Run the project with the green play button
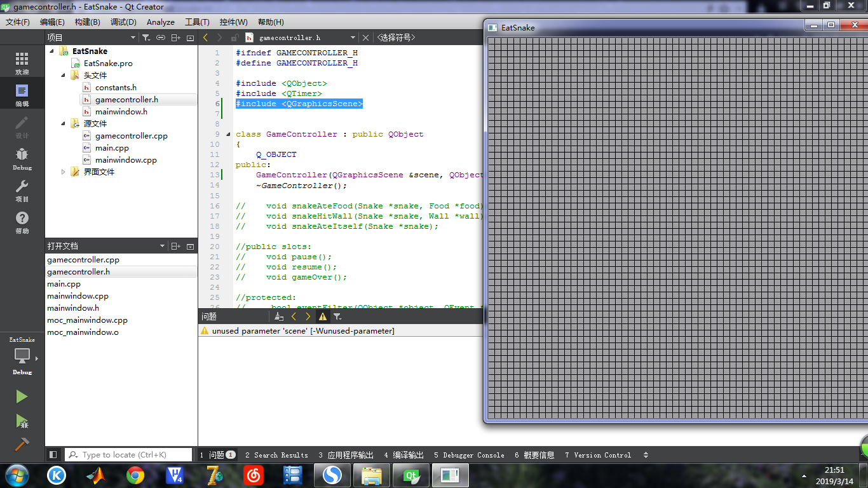 [22, 396]
